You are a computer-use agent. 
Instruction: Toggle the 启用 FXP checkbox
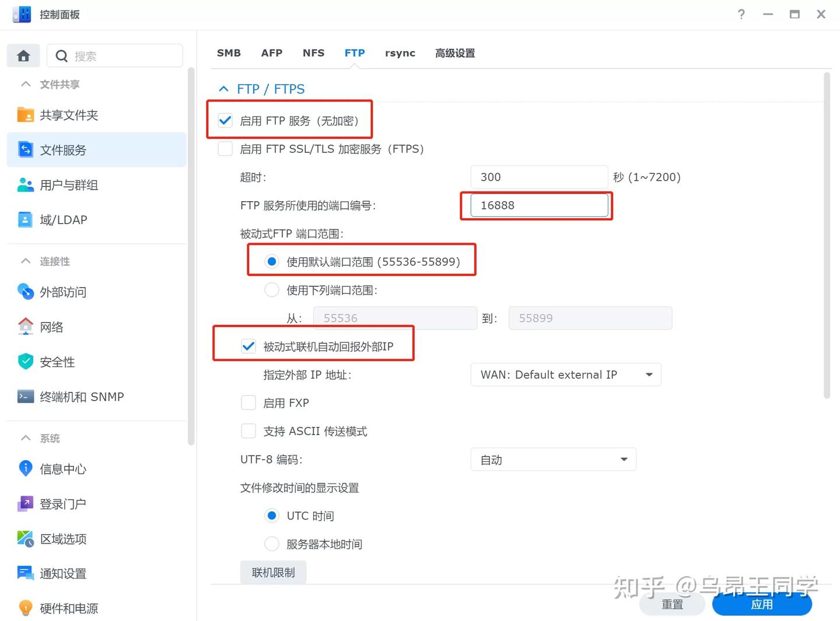point(249,403)
